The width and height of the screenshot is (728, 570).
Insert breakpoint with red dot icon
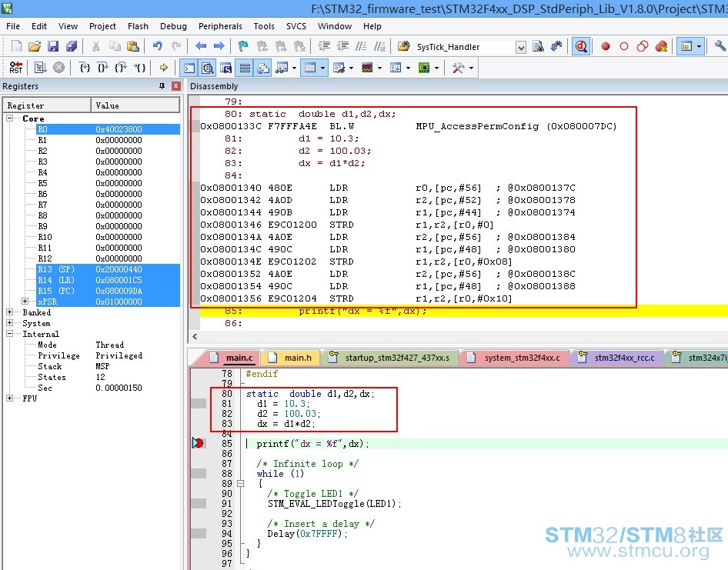pyautogui.click(x=606, y=46)
